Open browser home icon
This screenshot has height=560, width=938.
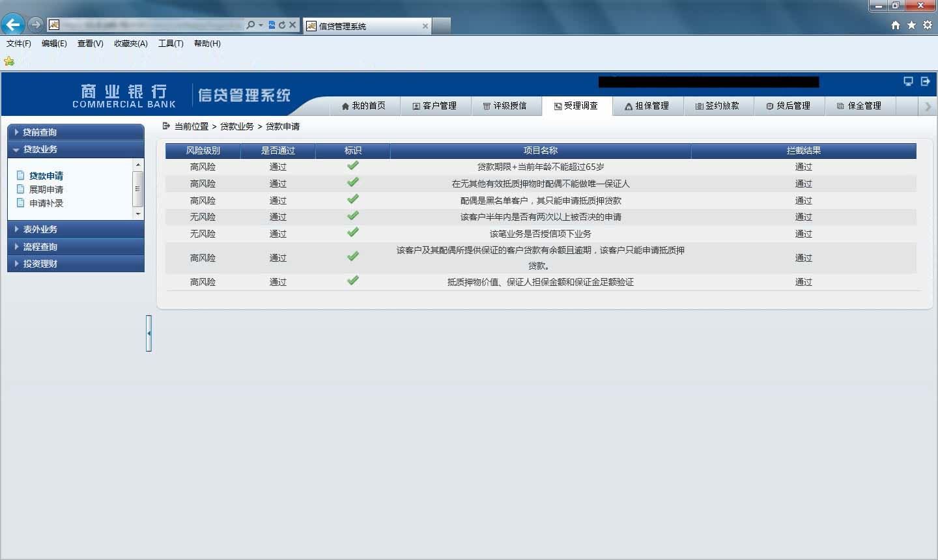click(x=896, y=25)
